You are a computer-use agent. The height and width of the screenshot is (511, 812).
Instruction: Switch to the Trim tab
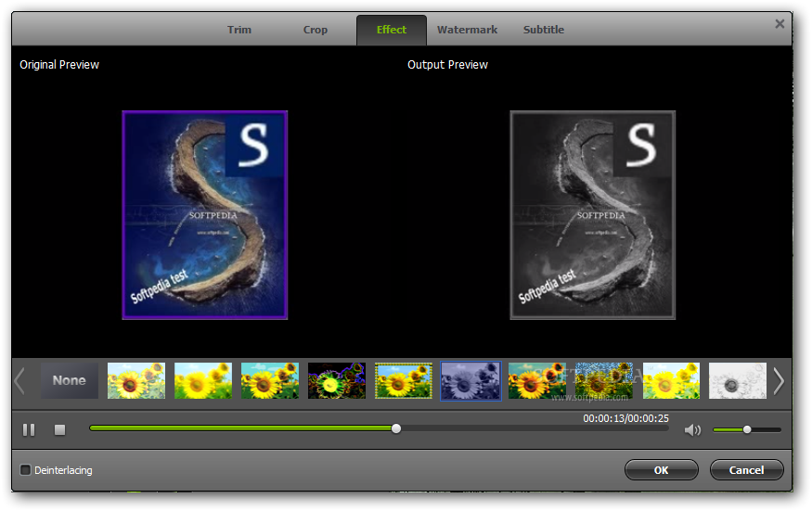coord(239,30)
